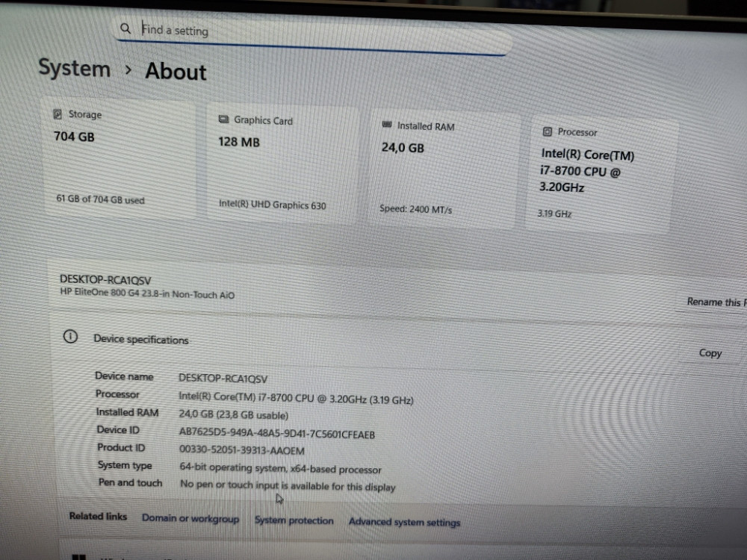Select the Device name value DESKTOP-RCA1QSV
The height and width of the screenshot is (560, 747).
click(x=223, y=379)
